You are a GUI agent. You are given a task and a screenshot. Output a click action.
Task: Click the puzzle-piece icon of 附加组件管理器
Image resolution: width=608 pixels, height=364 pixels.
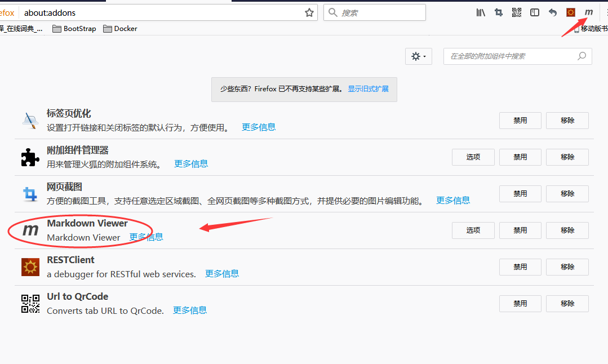(x=30, y=157)
